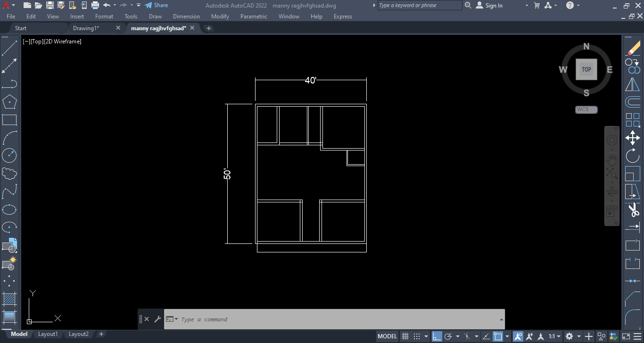Select the Stretch tool
The width and height of the screenshot is (644, 343).
(633, 192)
